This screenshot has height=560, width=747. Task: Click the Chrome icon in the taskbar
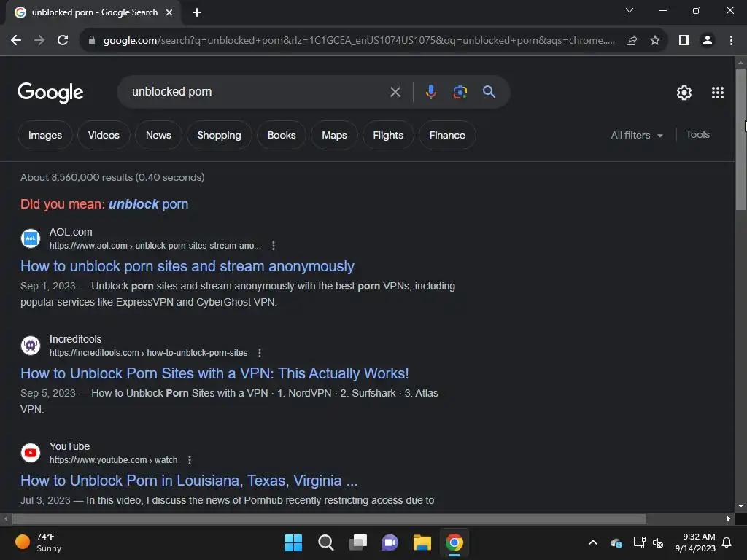[x=454, y=542]
